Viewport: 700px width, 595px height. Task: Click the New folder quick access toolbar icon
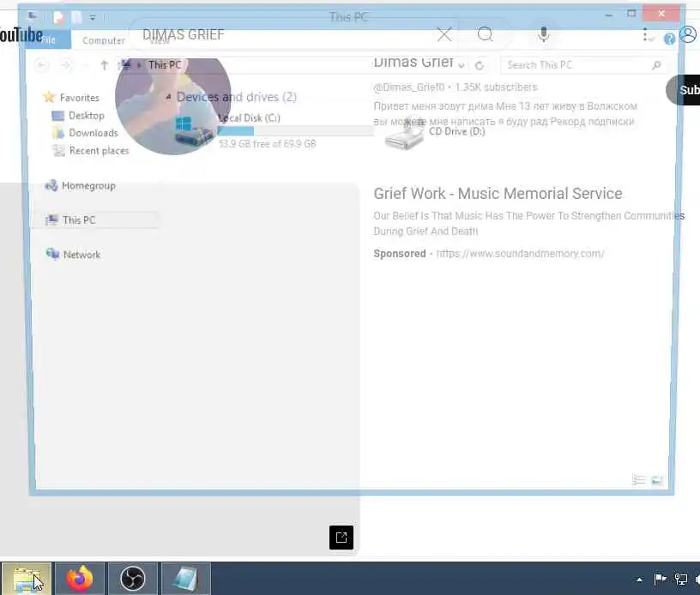click(77, 17)
